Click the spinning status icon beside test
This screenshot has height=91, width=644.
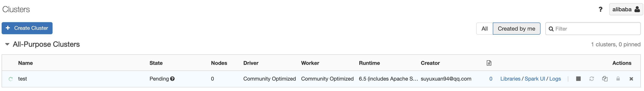pyautogui.click(x=10, y=79)
